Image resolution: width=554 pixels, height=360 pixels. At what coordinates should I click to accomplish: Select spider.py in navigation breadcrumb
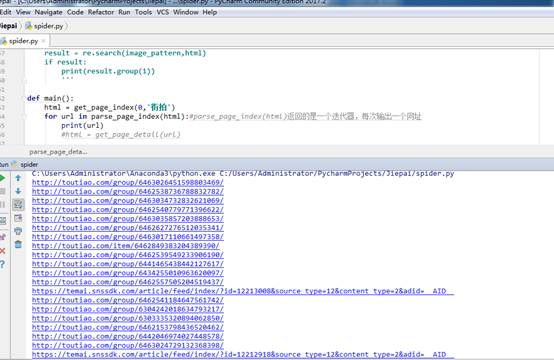[45, 26]
